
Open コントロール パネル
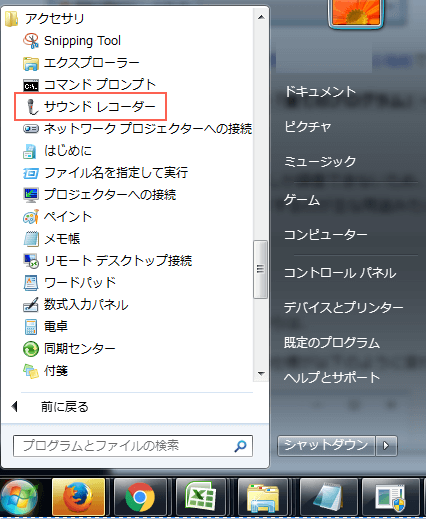[x=340, y=273]
